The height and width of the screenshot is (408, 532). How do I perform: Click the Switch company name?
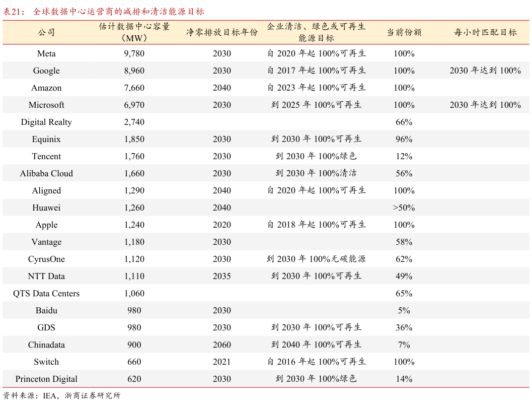(46, 362)
